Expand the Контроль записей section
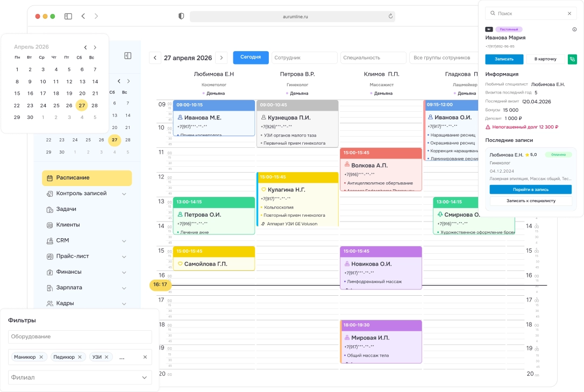 click(x=124, y=194)
